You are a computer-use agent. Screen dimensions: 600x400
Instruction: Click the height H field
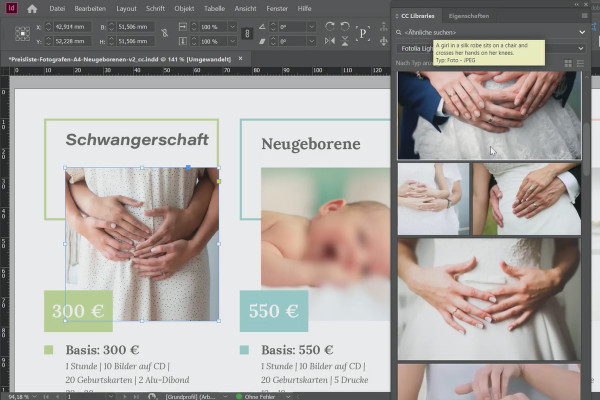pyautogui.click(x=136, y=41)
